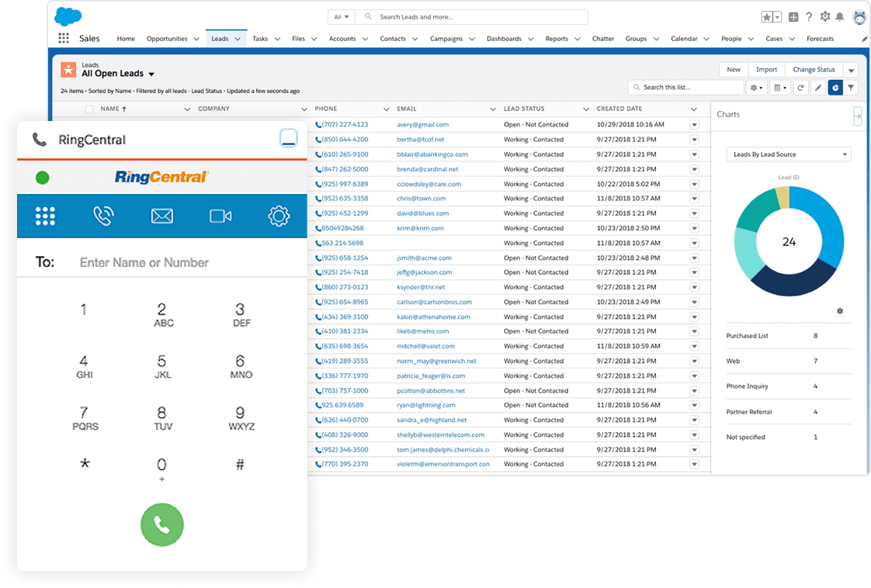Toggle the charts panel button

(835, 88)
